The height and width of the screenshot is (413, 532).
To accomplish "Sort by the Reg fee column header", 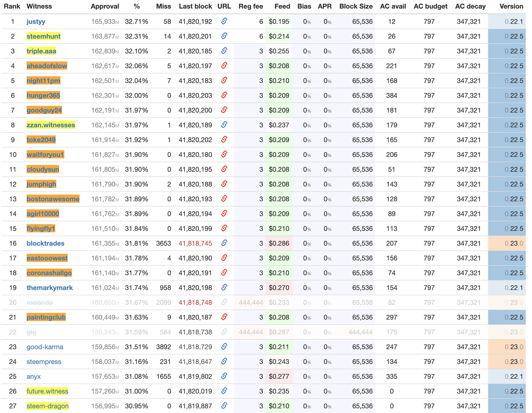I will click(x=251, y=6).
